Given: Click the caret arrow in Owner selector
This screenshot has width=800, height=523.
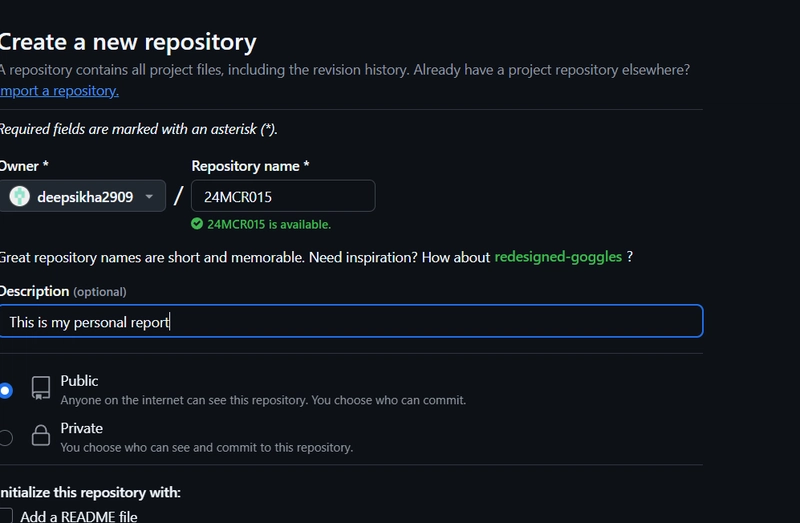Looking at the screenshot, I should tap(149, 196).
